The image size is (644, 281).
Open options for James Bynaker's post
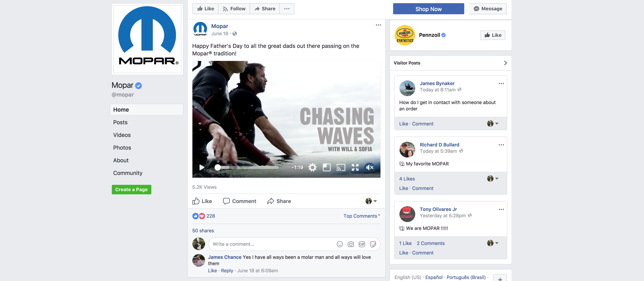click(501, 84)
